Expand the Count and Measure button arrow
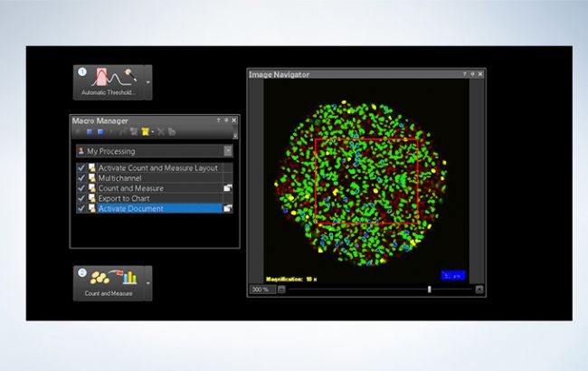Viewport: 588px width, 371px height. point(147,282)
